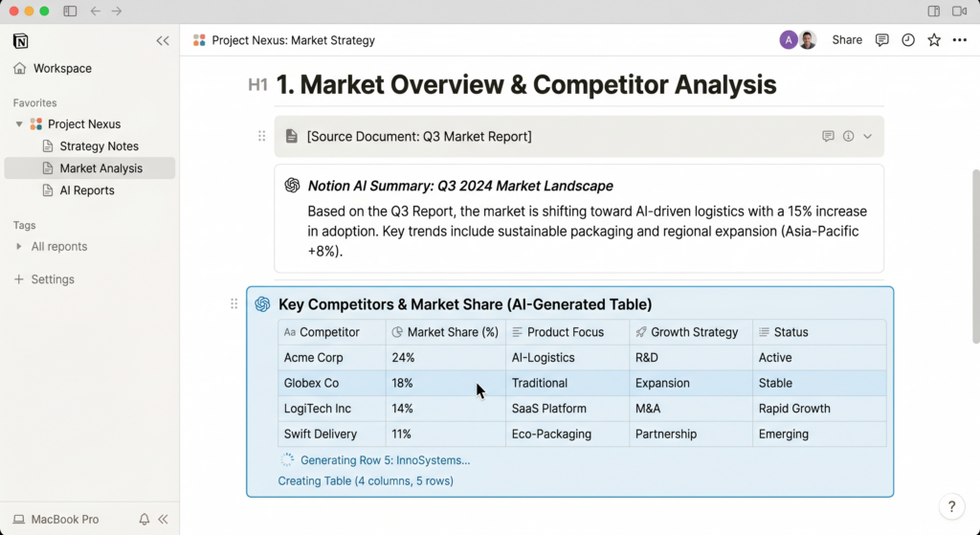Click 'Creating Table (4 columns, 5 rows)' text
The image size is (980, 535).
(x=366, y=481)
